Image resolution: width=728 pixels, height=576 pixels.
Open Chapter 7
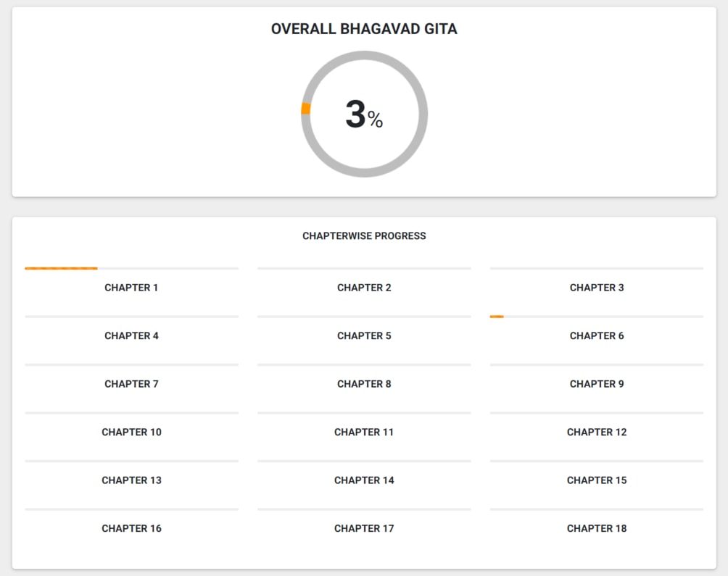pos(131,384)
